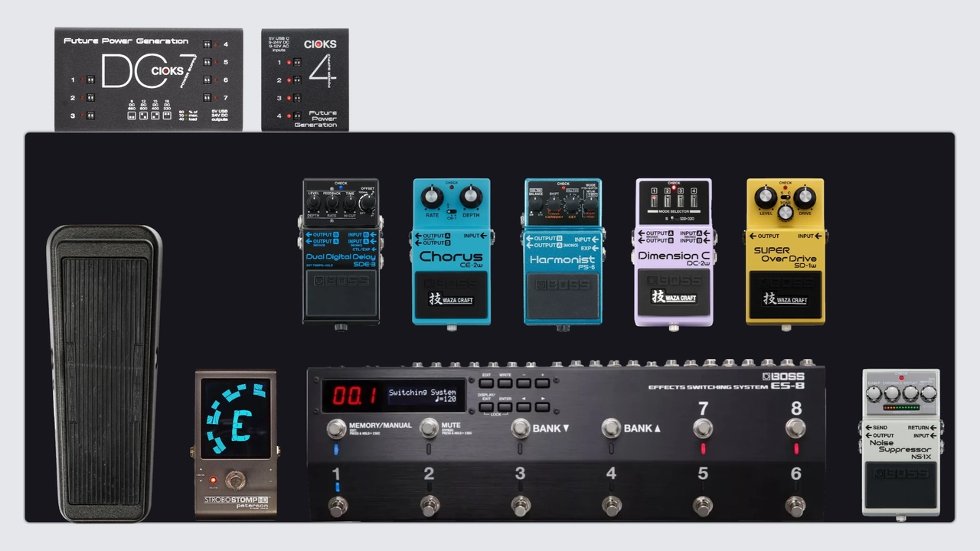
Task: Select the Harmonist PS-6 pedal
Action: click(563, 252)
